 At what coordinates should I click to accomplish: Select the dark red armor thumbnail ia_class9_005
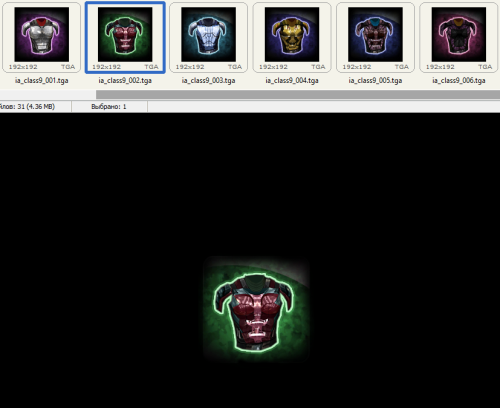[x=375, y=34]
